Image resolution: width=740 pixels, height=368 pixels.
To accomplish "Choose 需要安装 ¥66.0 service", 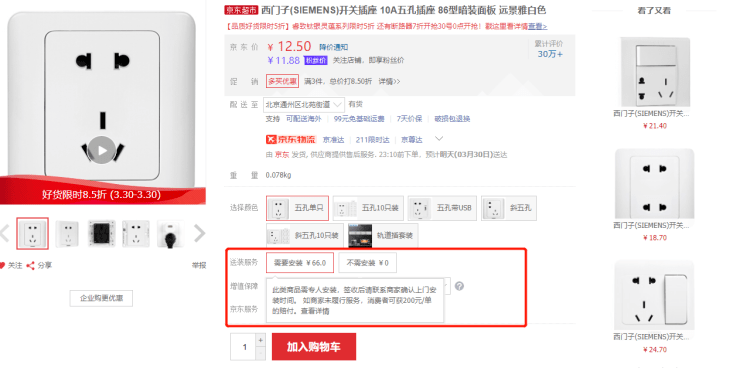I will pyautogui.click(x=300, y=263).
